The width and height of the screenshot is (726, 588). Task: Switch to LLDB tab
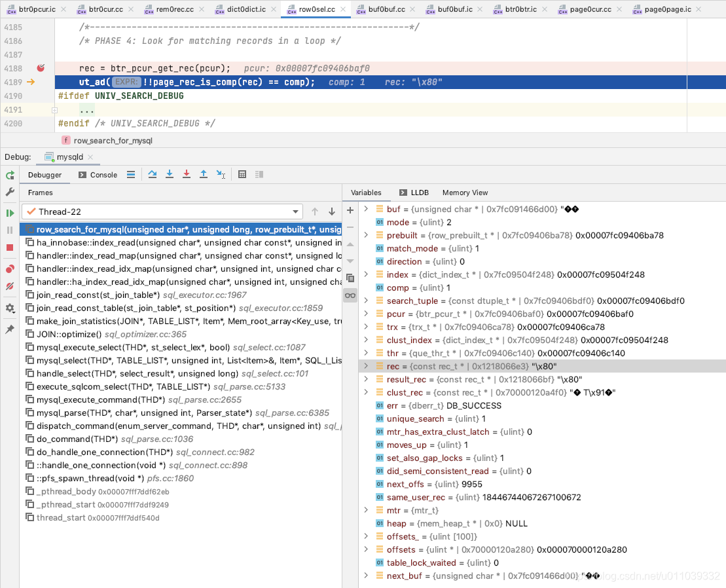coord(414,193)
